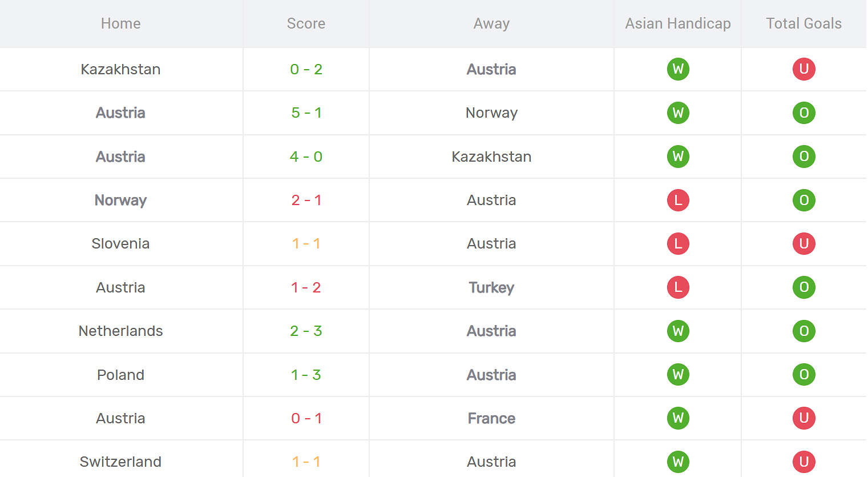Viewport: 868px width, 477px height.
Task: Open the 4 - 0 score against Kazakhstan
Action: click(x=306, y=157)
